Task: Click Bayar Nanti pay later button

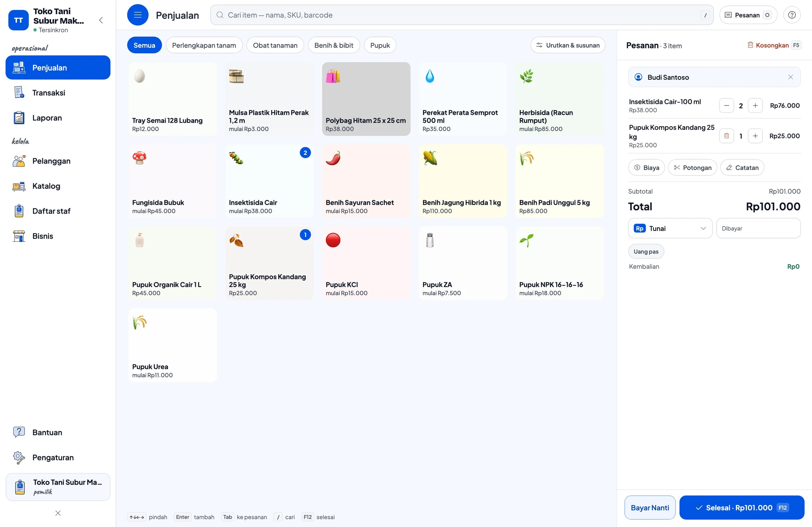Action: [x=650, y=508]
